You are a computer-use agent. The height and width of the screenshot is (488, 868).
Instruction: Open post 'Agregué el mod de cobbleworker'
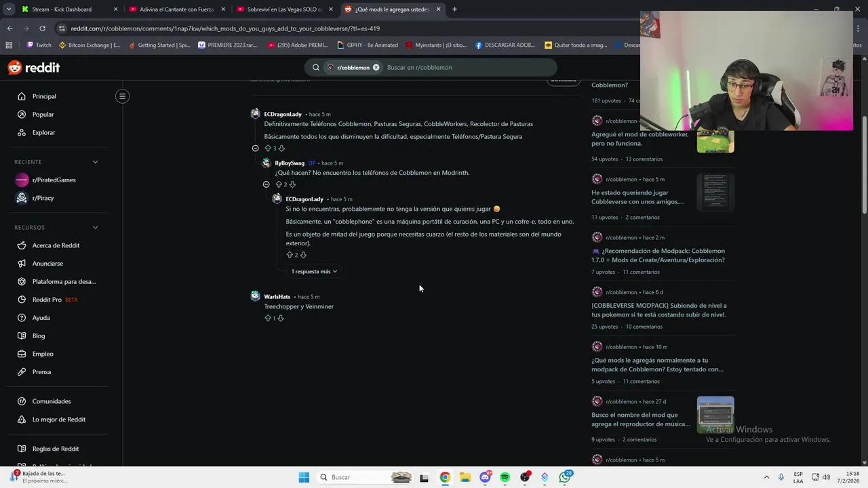click(639, 139)
